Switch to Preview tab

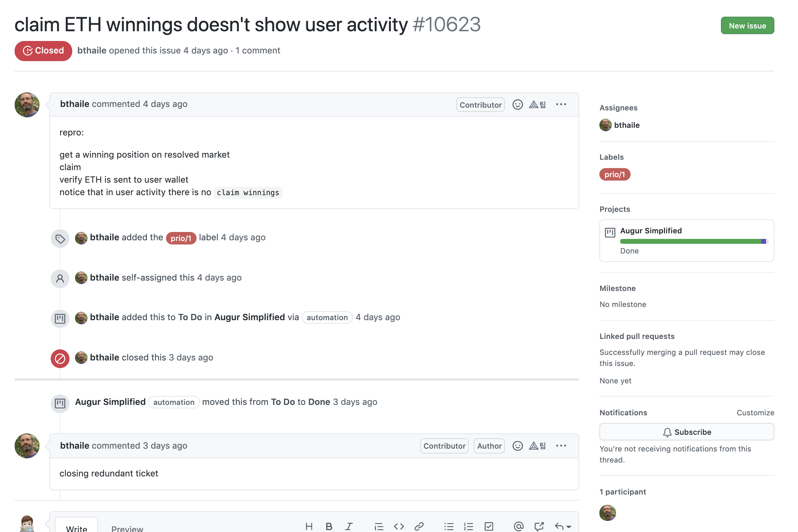(x=127, y=529)
